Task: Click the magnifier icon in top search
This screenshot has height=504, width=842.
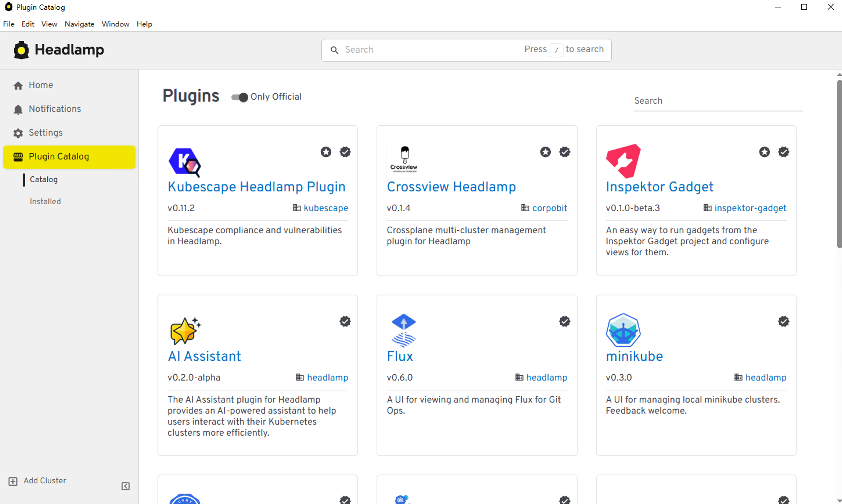Action: (334, 50)
